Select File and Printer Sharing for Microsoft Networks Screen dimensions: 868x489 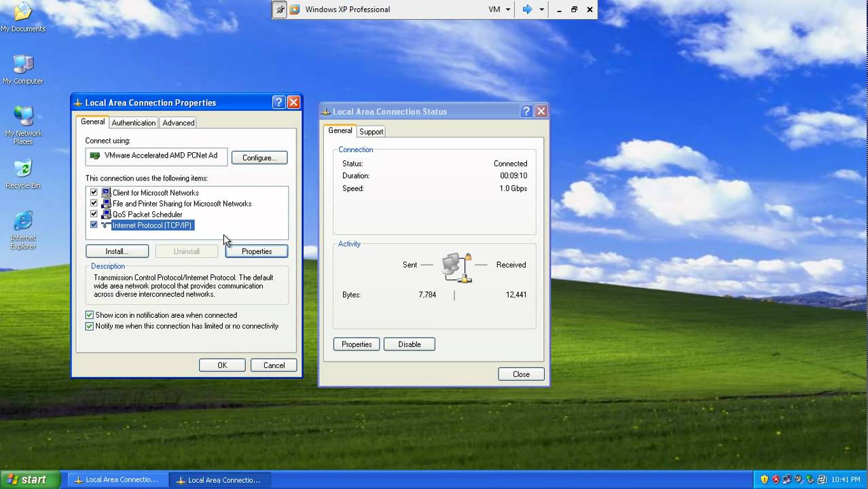[182, 203]
